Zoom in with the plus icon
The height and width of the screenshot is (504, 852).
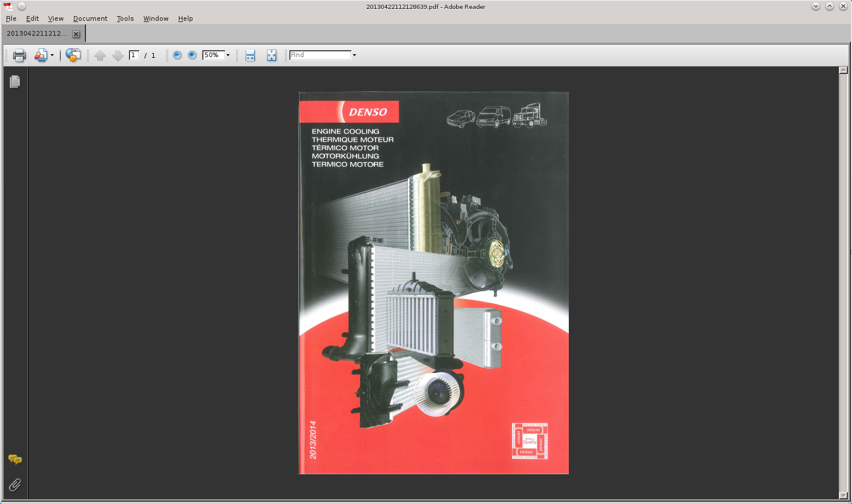tap(192, 55)
